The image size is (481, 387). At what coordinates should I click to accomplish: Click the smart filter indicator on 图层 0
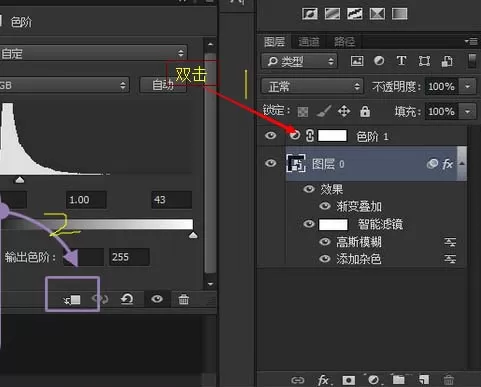432,164
